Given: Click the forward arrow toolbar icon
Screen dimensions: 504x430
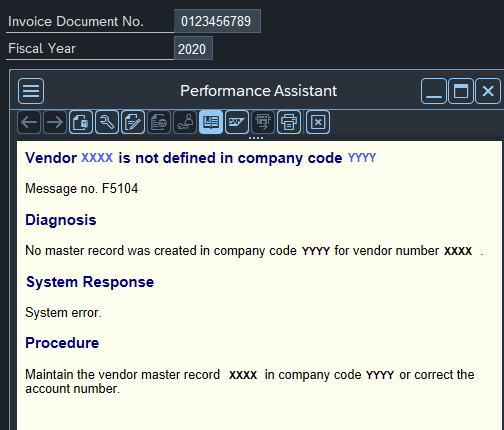Looking at the screenshot, I should pyautogui.click(x=55, y=122).
